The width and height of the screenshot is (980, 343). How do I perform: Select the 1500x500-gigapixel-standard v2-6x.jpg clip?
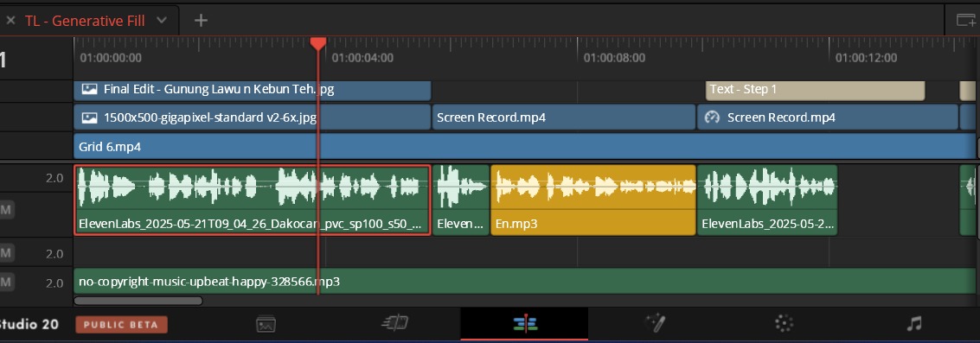253,118
